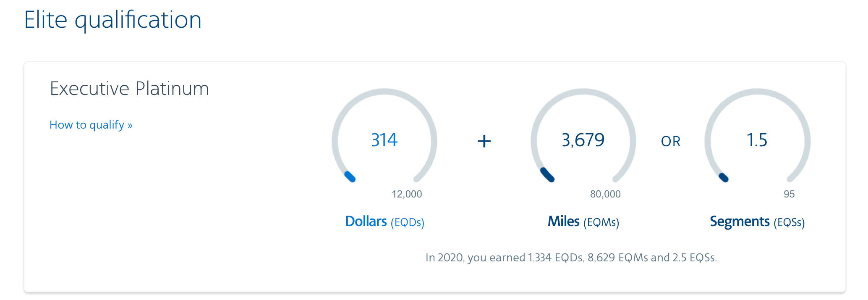The width and height of the screenshot is (868, 300).
Task: Click the Dollars (EQDs) label
Action: [384, 221]
